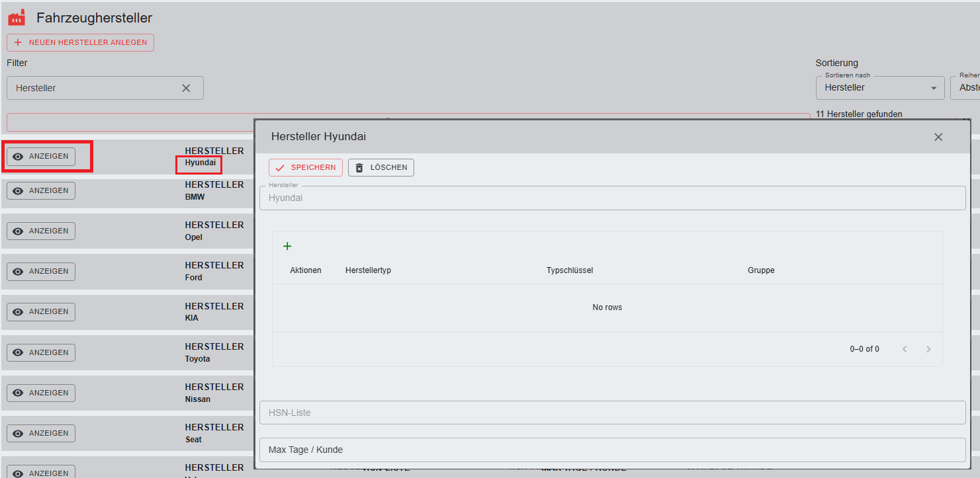Open the Reihenfolge sort order dropdown
This screenshot has width=980, height=478.
(965, 88)
